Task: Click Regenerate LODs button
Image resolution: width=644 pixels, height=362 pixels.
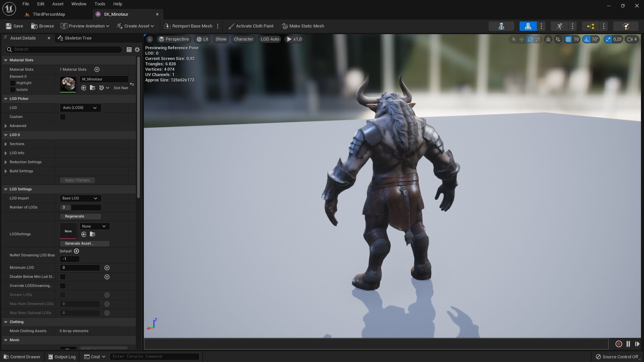Action: (x=80, y=217)
